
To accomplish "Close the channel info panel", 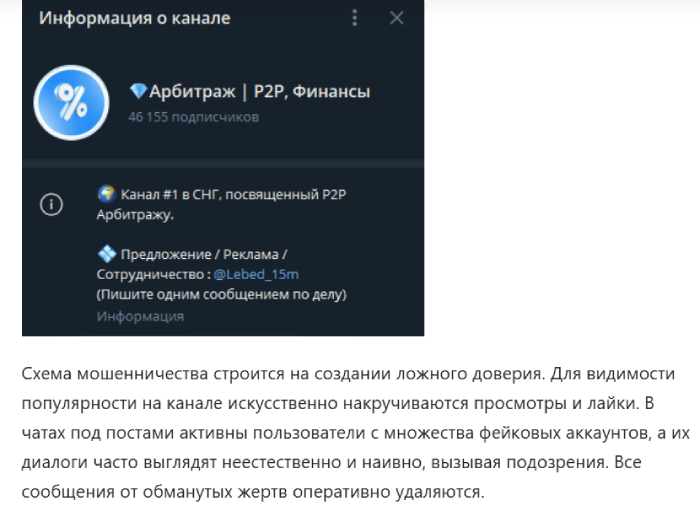I will click(397, 18).
